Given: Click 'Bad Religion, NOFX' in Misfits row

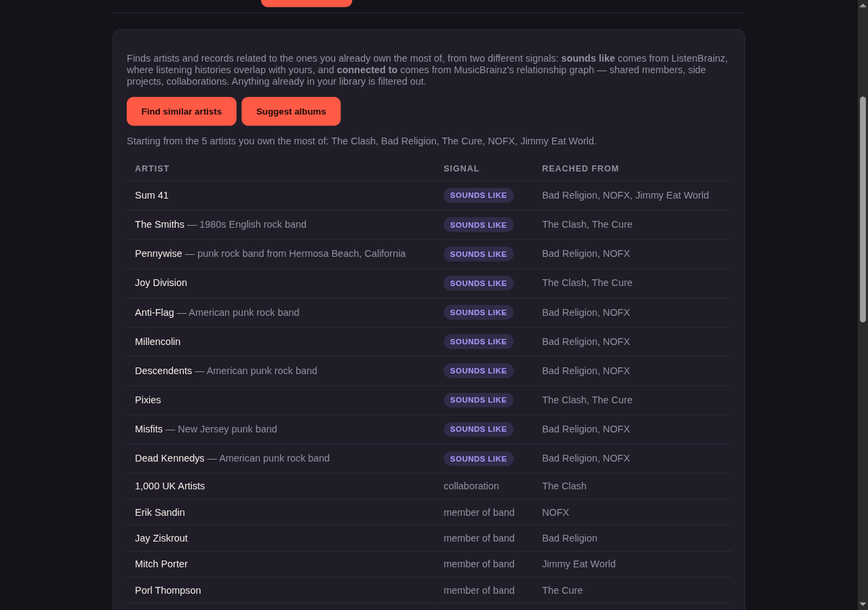Looking at the screenshot, I should [586, 429].
